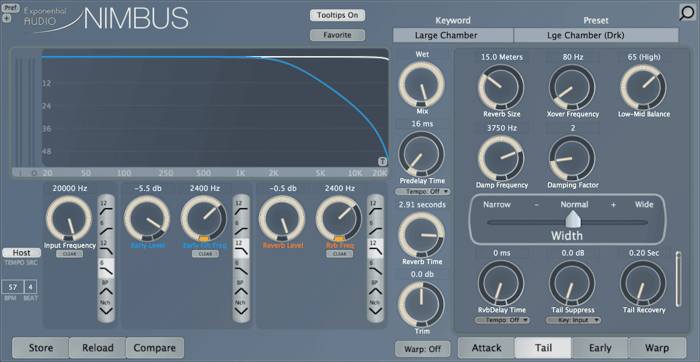This screenshot has width=700, height=362.
Task: Set early filter to 12 dB low-pass
Action: (241, 248)
